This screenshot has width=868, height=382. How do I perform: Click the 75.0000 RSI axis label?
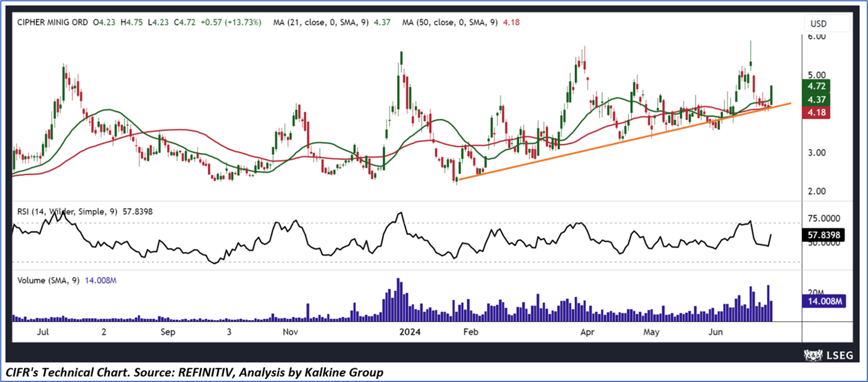point(824,218)
